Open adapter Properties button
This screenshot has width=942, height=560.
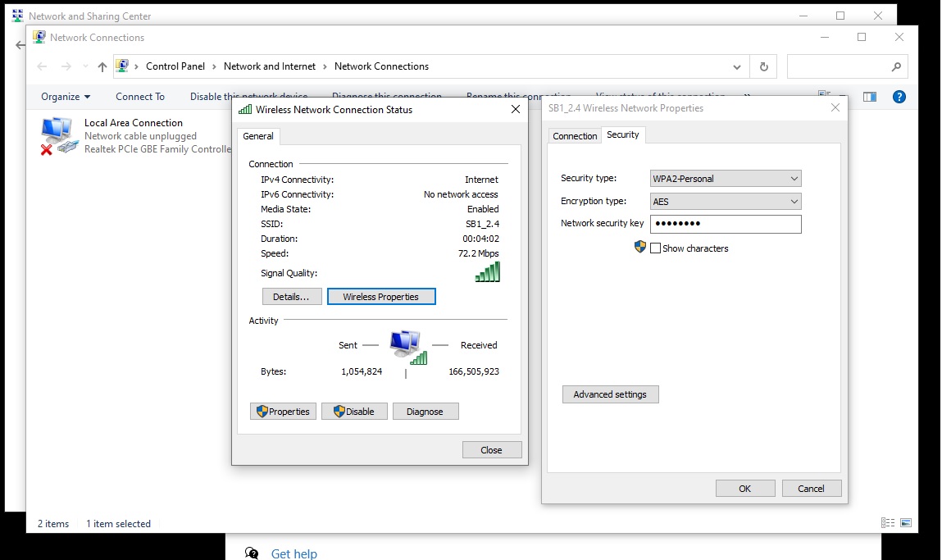pyautogui.click(x=283, y=411)
